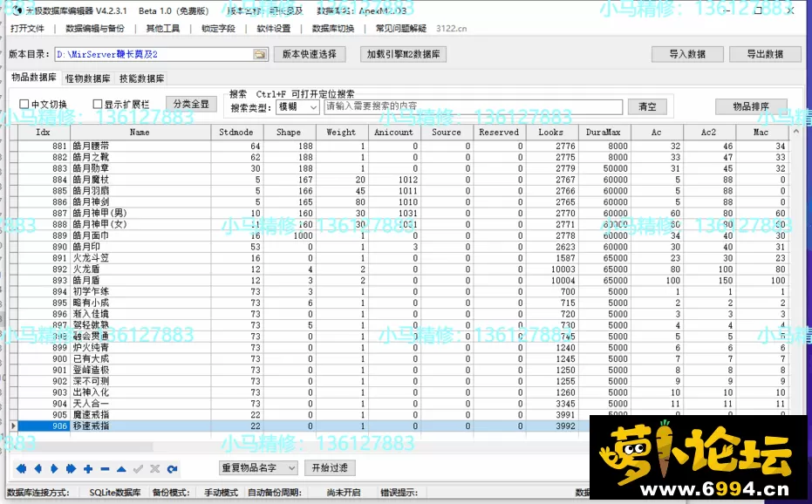Image resolution: width=812 pixels, height=504 pixels.
Task: Click the Stdmode column header
Action: click(x=237, y=133)
